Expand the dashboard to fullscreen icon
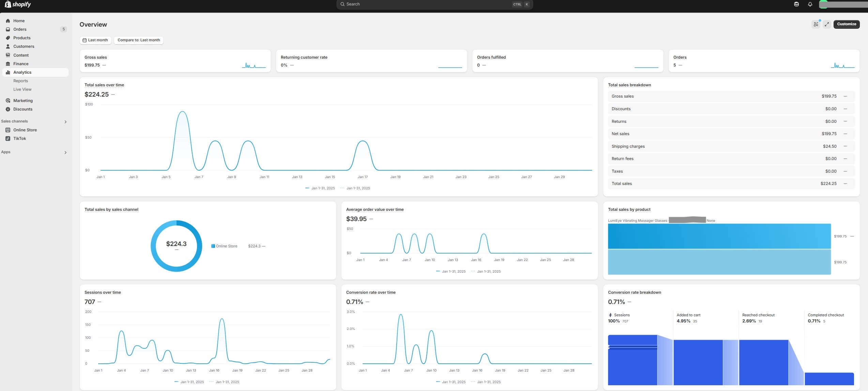This screenshot has height=391, width=868. (826, 24)
